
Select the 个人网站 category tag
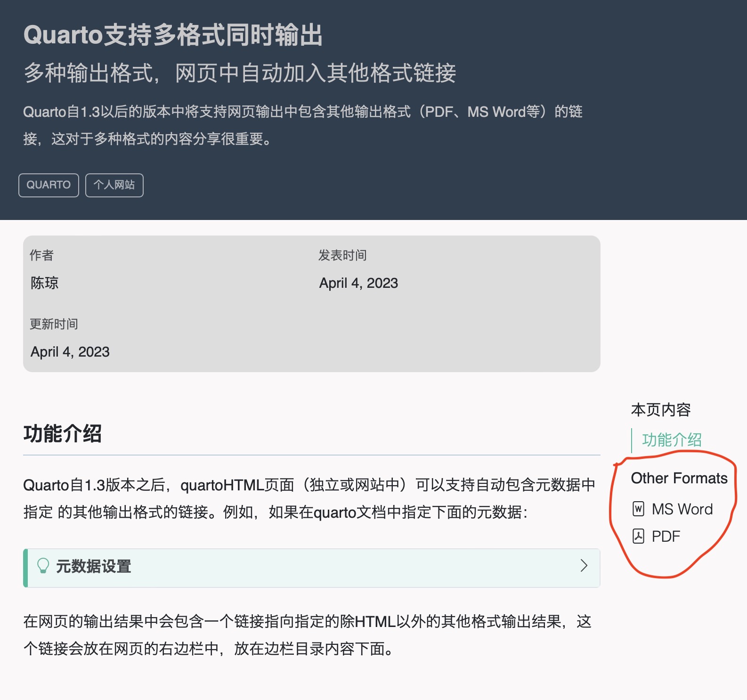pyautogui.click(x=114, y=185)
